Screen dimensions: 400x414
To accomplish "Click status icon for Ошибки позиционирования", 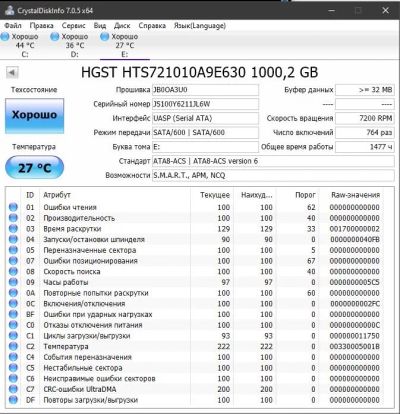I will point(13,261).
